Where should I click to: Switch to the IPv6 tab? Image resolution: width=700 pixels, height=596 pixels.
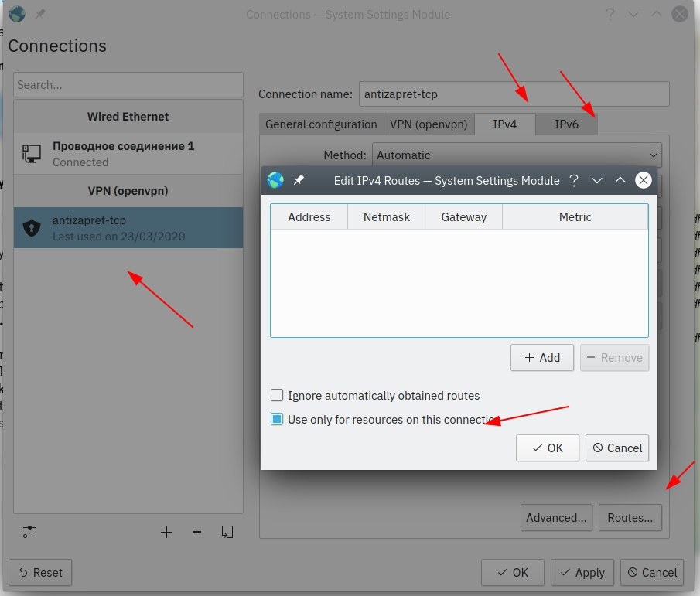tap(566, 124)
